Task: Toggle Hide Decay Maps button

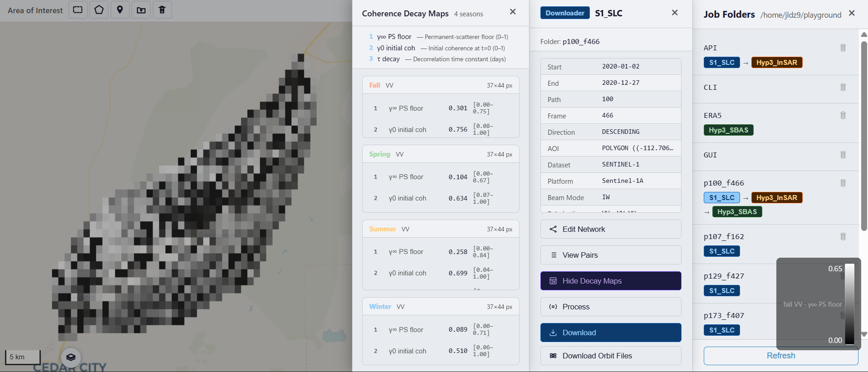Action: [x=610, y=281]
